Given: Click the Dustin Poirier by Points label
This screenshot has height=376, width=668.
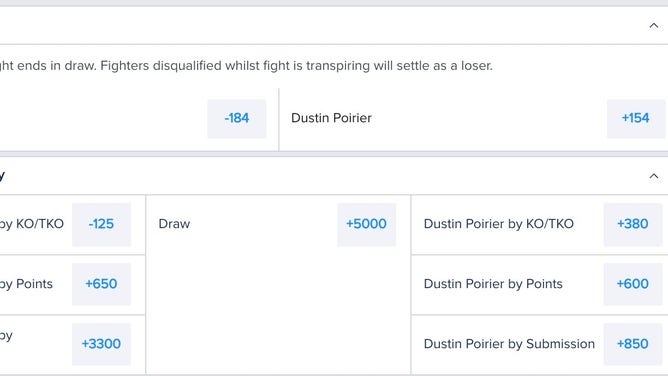Looking at the screenshot, I should (x=493, y=284).
